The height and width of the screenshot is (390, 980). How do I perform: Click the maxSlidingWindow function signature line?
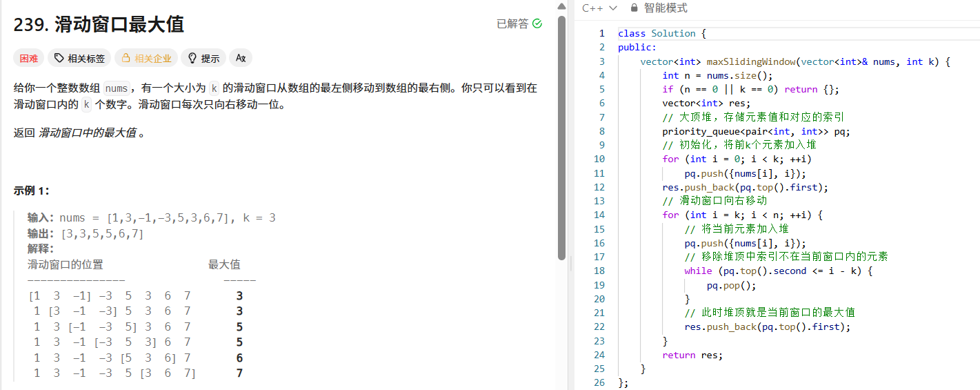click(795, 61)
